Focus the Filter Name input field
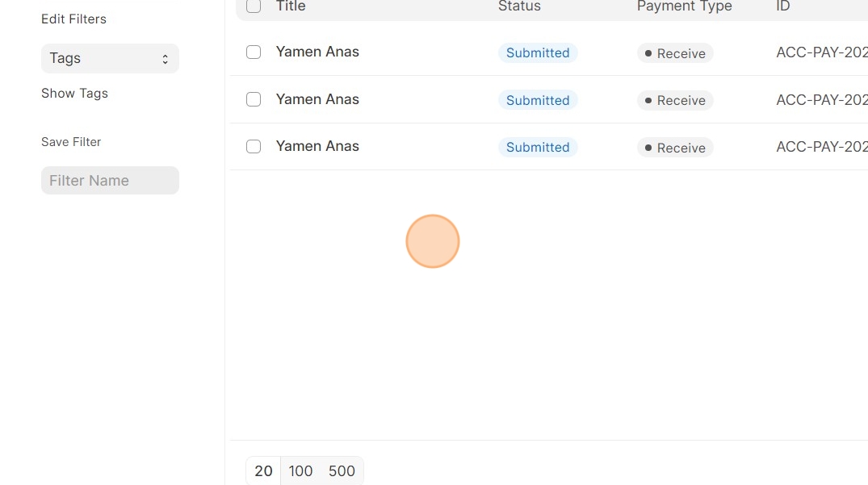868x485 pixels. [x=110, y=180]
